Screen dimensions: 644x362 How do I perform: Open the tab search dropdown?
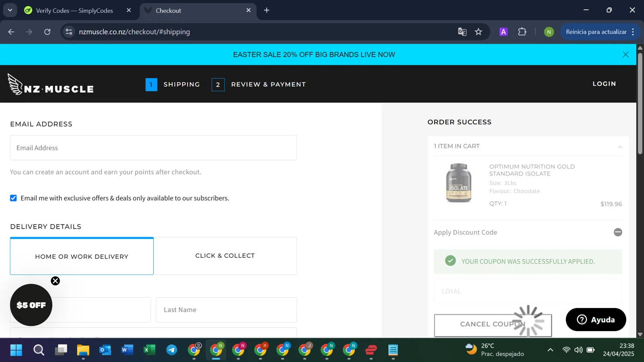10,10
